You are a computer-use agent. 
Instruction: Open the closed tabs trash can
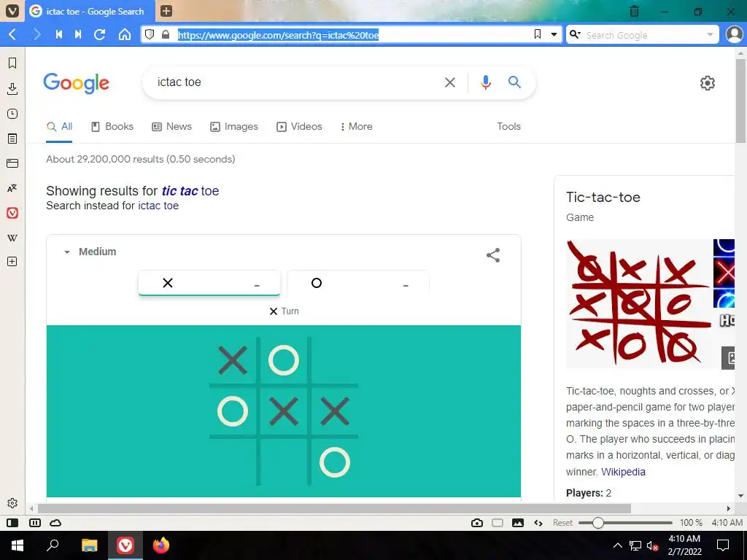click(x=634, y=11)
